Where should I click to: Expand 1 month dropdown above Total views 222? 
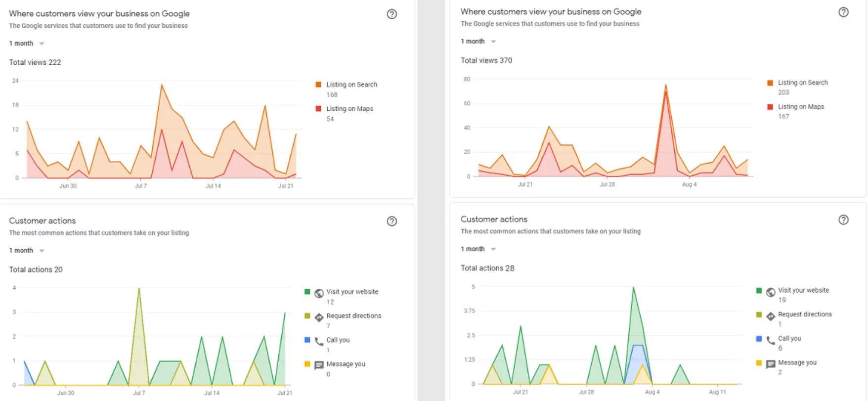(27, 44)
